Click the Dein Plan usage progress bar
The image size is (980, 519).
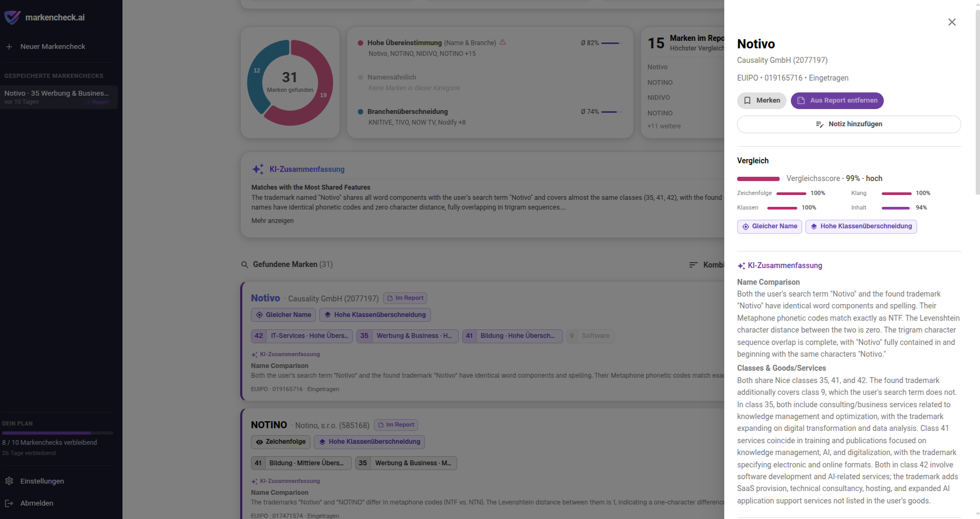[x=57, y=433]
